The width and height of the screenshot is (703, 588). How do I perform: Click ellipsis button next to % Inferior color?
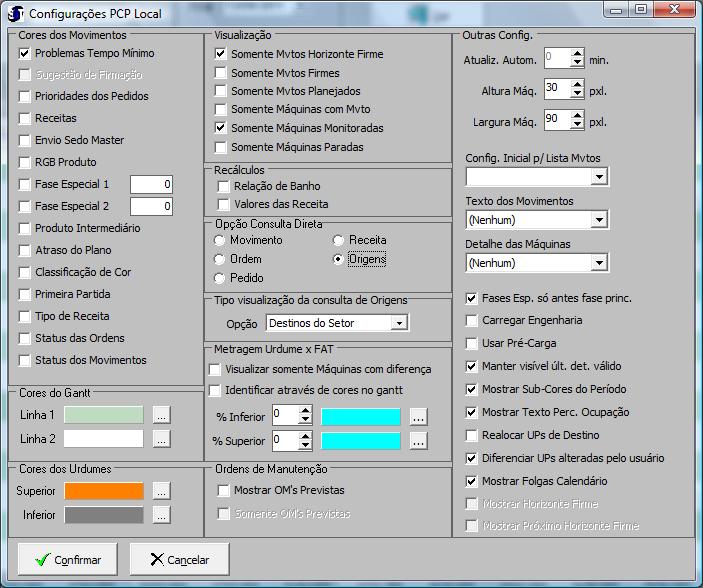(x=419, y=416)
